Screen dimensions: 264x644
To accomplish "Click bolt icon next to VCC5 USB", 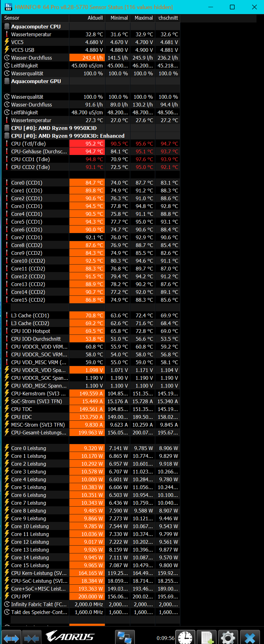I will (7, 50).
